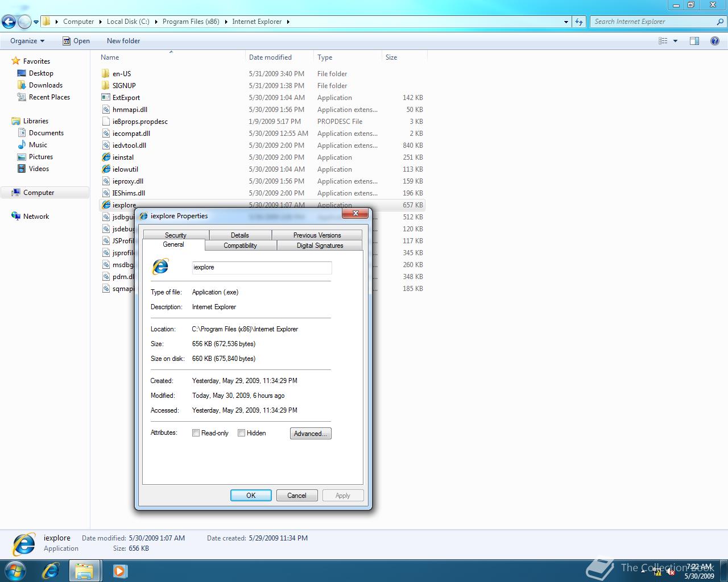Viewport: 728px width, 582px height.
Task: Toggle the preview pane icon
Action: (x=694, y=41)
